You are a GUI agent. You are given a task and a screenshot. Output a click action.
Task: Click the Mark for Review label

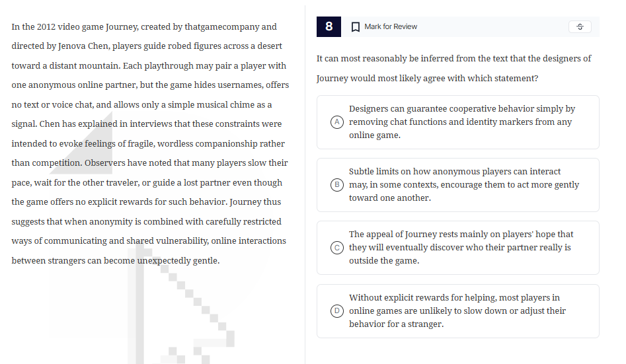[x=391, y=27]
